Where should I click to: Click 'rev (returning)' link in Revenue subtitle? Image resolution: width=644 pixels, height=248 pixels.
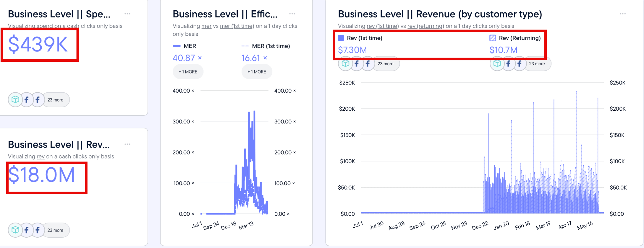coord(425,26)
